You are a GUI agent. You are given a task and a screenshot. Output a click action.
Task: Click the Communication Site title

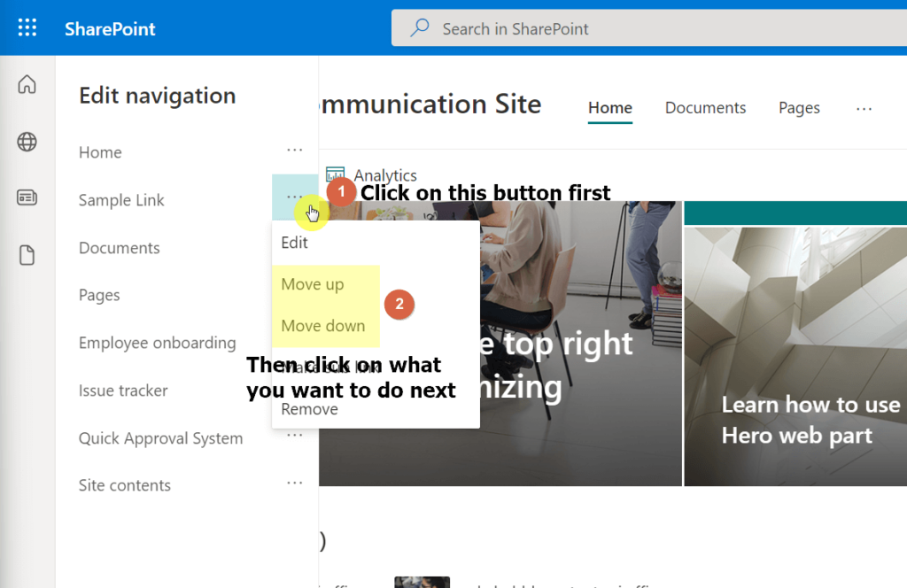430,104
